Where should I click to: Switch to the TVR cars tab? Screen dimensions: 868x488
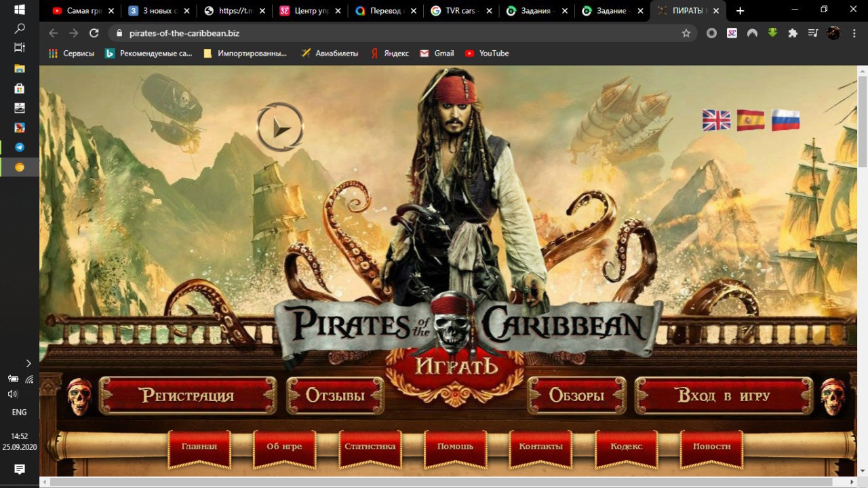[462, 11]
